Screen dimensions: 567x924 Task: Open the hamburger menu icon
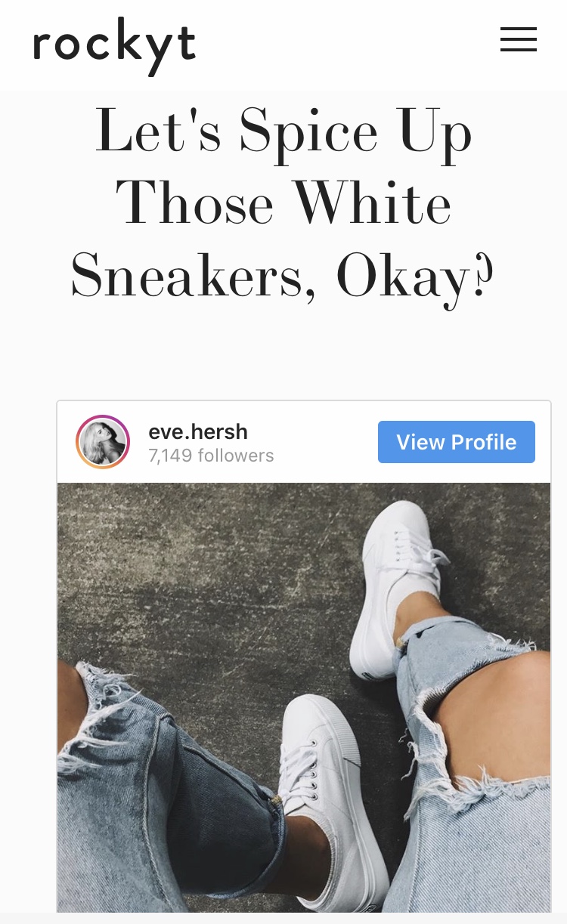(519, 39)
